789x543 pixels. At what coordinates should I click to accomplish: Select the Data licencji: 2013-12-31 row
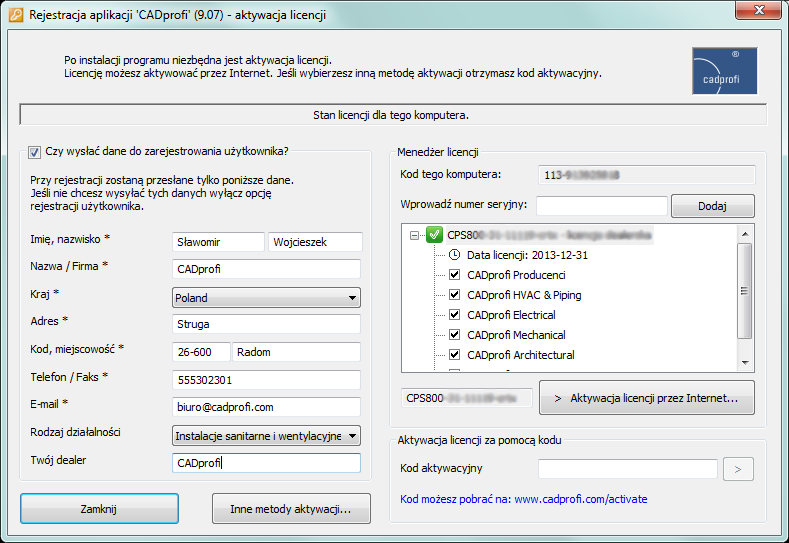(x=527, y=255)
